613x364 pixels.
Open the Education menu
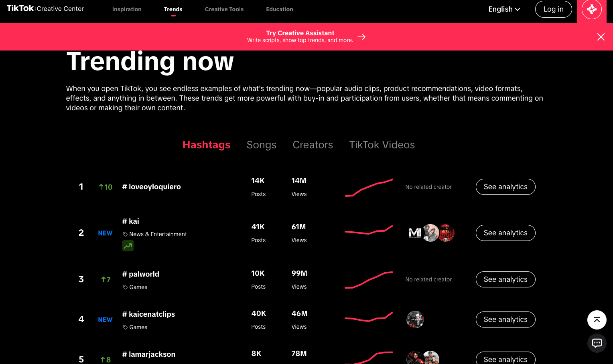[280, 9]
